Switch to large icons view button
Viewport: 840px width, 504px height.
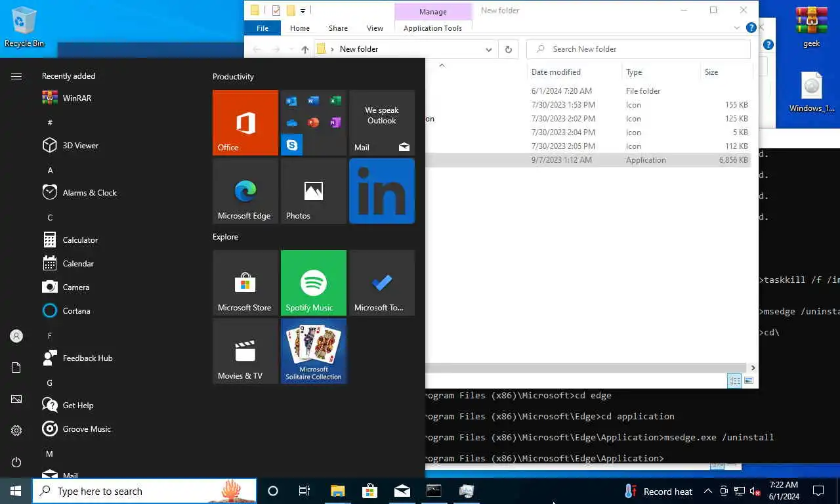click(x=749, y=381)
